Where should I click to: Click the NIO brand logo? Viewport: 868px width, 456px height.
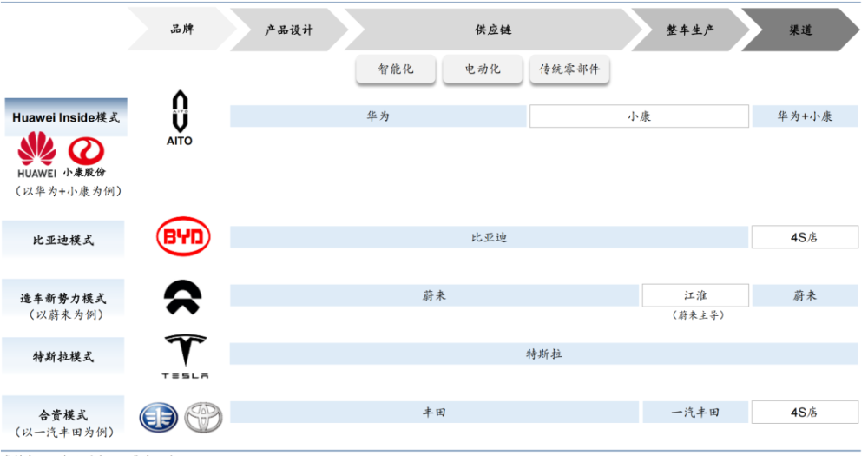(x=182, y=298)
